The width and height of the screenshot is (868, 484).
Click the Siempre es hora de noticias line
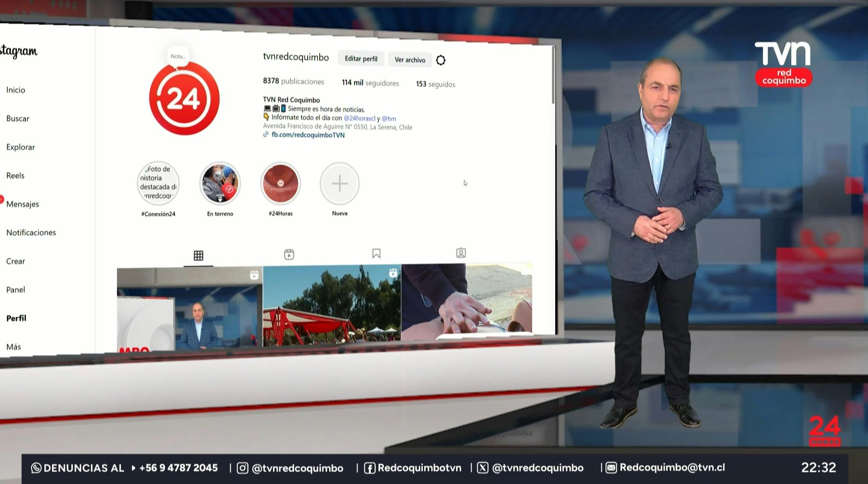pyautogui.click(x=326, y=109)
